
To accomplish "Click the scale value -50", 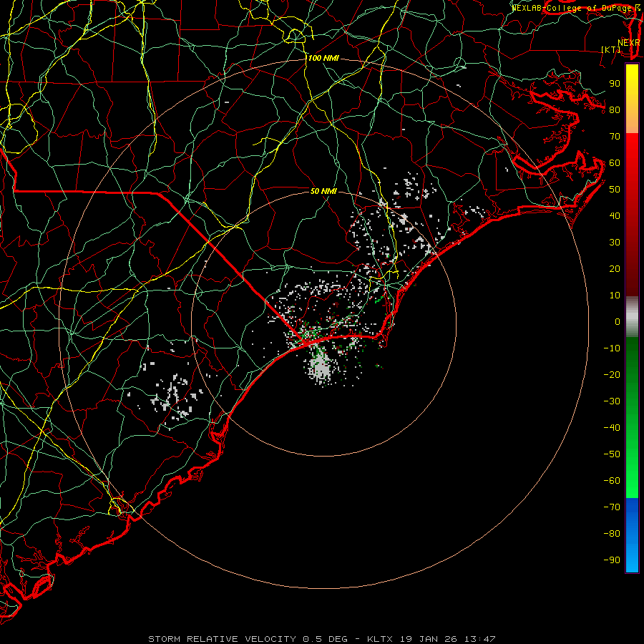I will pyautogui.click(x=612, y=454).
